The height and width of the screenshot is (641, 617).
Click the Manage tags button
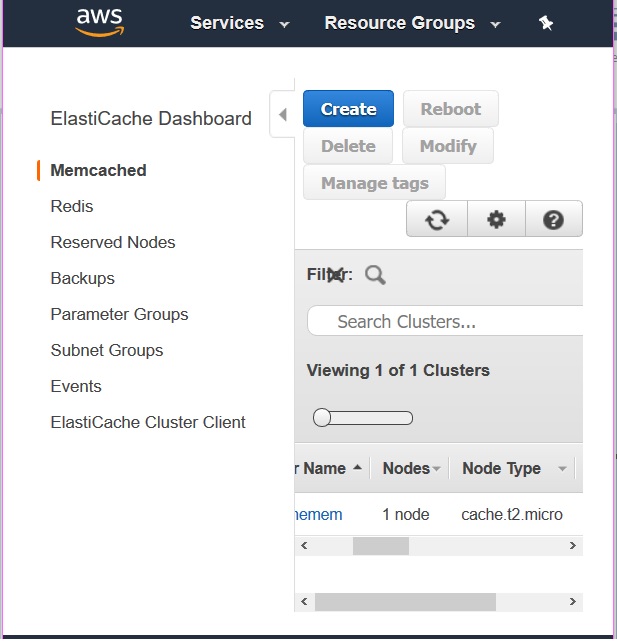click(x=374, y=183)
